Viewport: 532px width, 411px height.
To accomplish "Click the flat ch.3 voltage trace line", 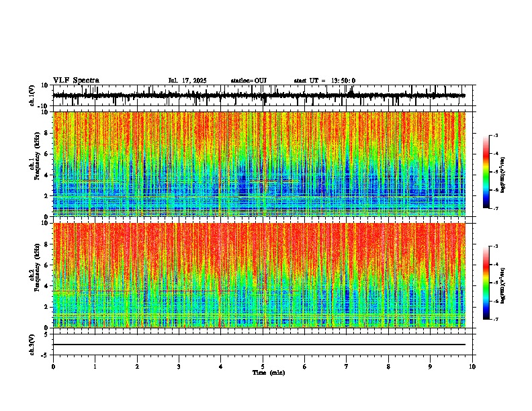I will tap(259, 345).
